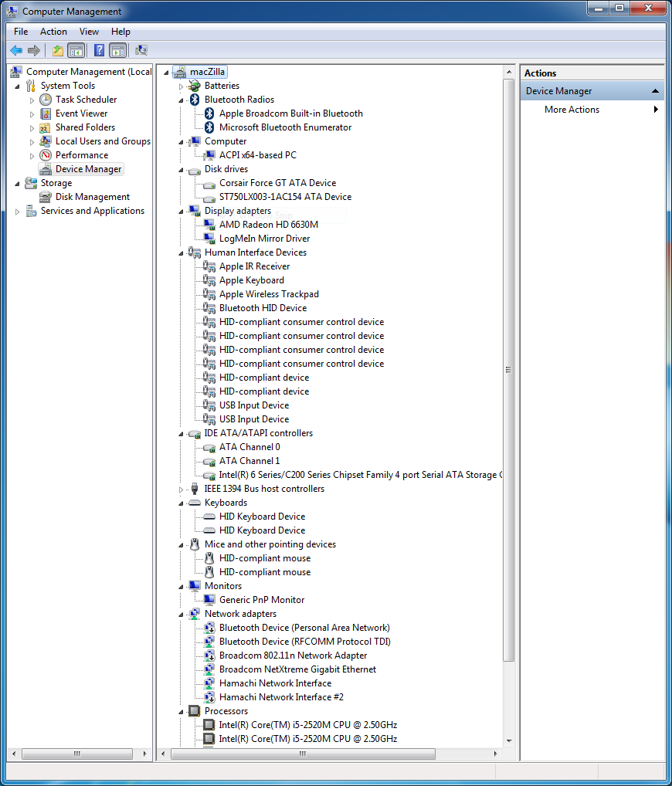
Task: Select AMD Radeon HD 6630M device
Action: point(268,225)
